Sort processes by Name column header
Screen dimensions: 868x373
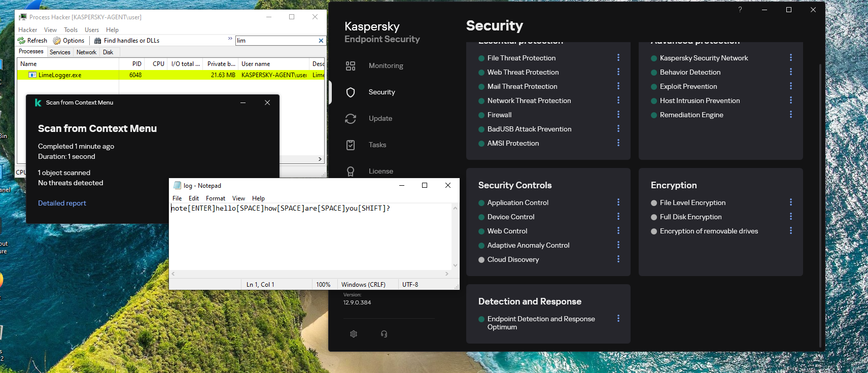point(68,64)
